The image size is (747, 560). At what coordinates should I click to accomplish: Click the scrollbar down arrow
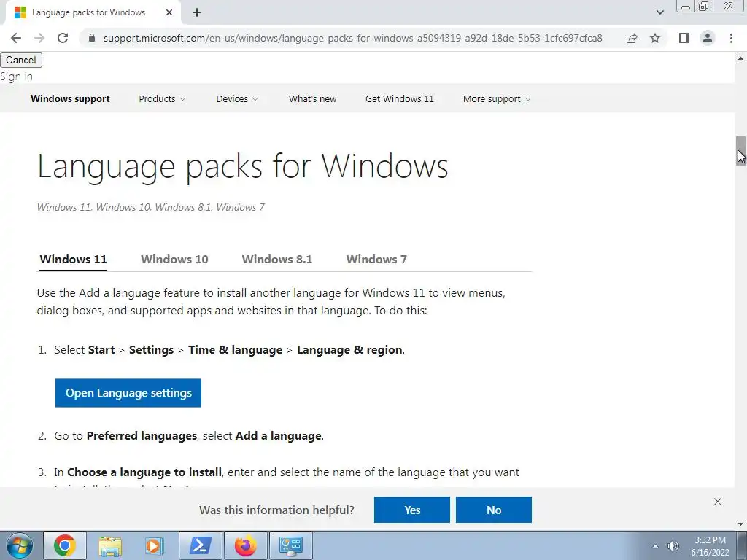(740, 524)
